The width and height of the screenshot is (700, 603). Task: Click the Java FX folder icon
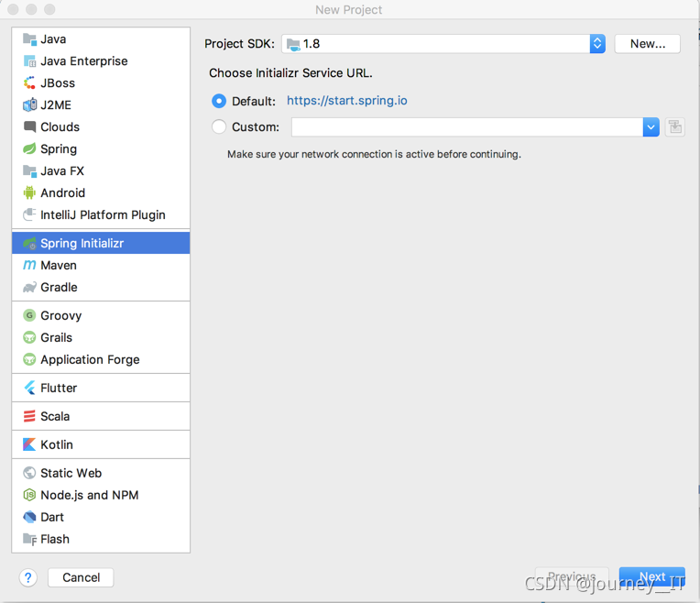(29, 170)
